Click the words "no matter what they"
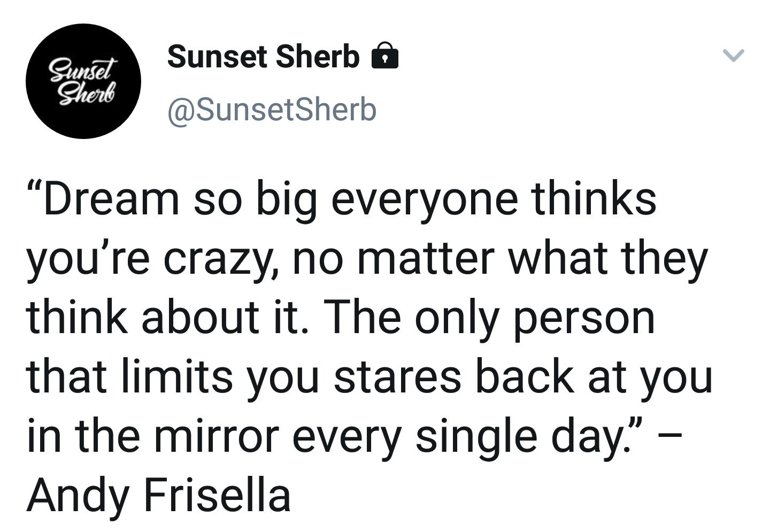770x532 pixels. pos(500,260)
